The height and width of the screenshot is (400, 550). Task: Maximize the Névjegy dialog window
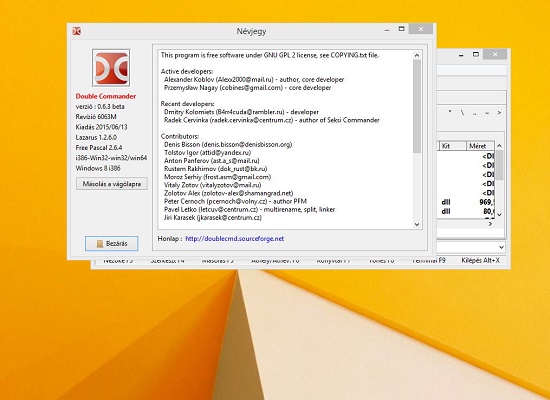pos(402,29)
